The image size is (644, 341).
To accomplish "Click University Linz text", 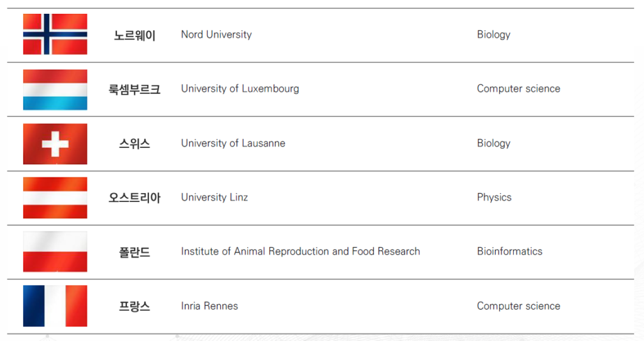I will tap(214, 197).
